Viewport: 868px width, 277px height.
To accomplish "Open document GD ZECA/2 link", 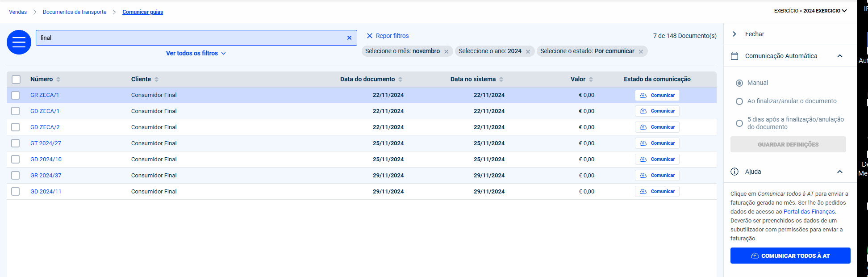I will 45,127.
